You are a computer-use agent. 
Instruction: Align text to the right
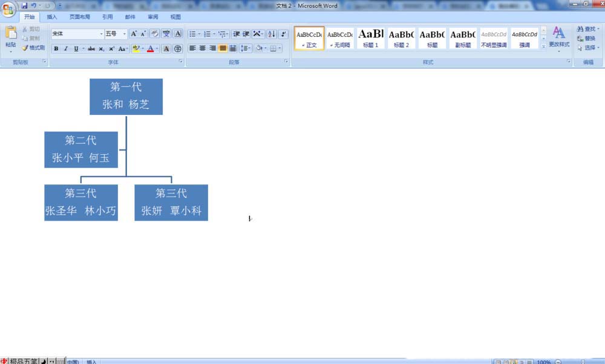tap(212, 48)
